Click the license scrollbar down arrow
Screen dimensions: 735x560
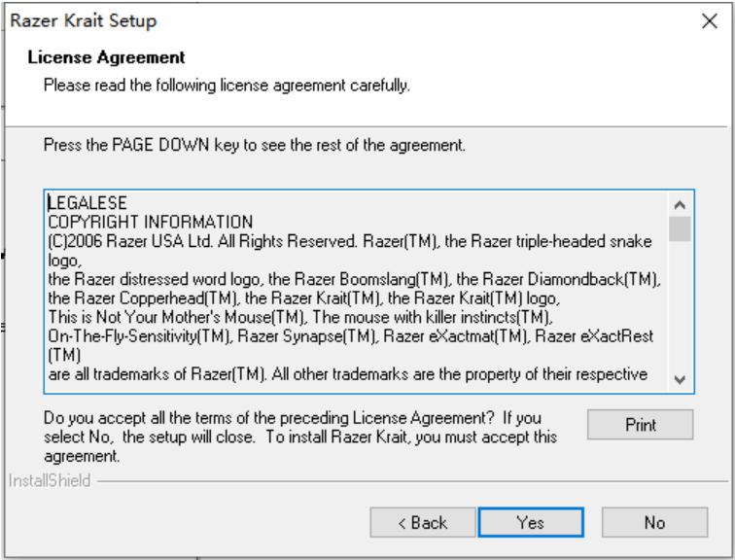[x=680, y=379]
